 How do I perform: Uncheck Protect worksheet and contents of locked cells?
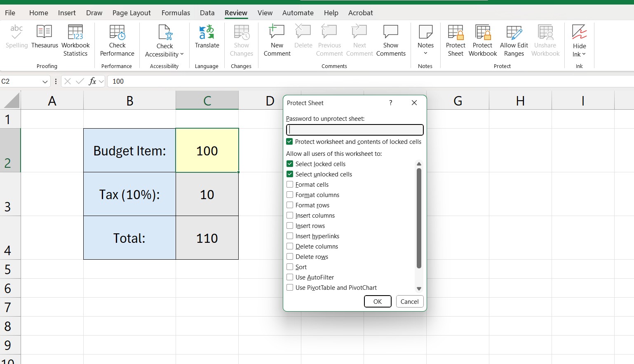click(x=289, y=141)
